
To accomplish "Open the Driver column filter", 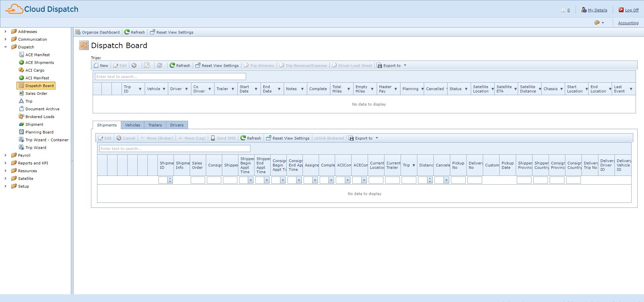I will tap(186, 89).
